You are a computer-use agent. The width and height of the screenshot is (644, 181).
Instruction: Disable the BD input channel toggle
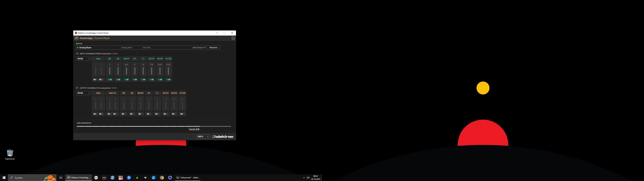(110, 79)
